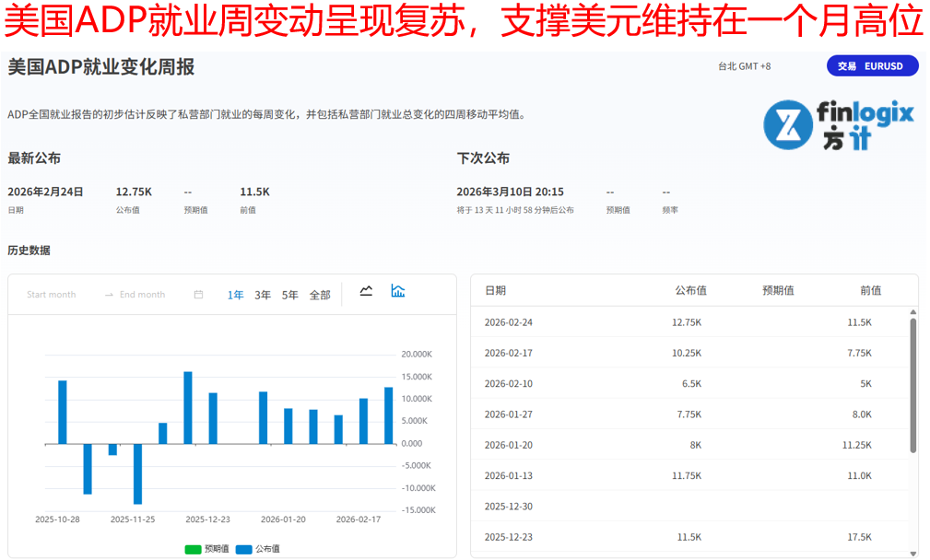Viewport: 930px width, 560px height.
Task: Click scrollbar down arrow in history table
Action: (x=912, y=552)
